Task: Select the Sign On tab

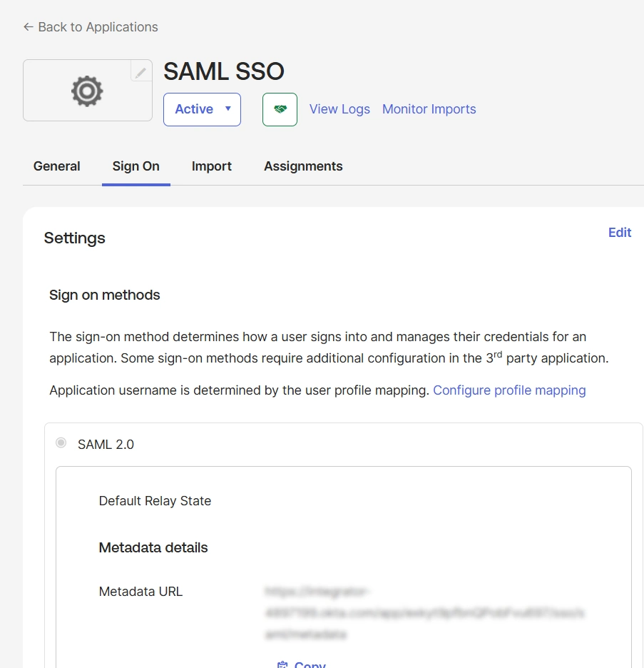Action: pyautogui.click(x=136, y=166)
